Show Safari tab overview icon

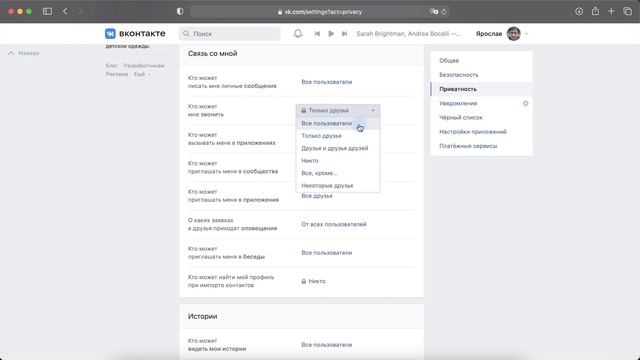click(627, 11)
